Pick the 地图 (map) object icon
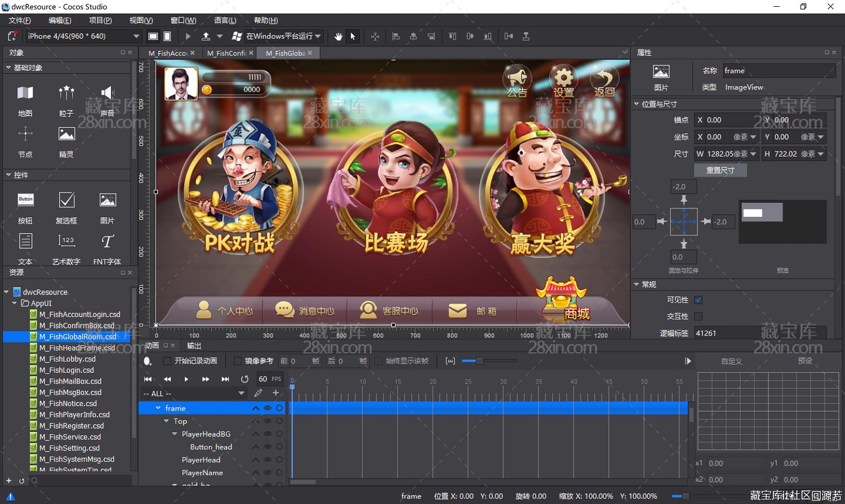The height and width of the screenshot is (504, 845). pos(25,93)
